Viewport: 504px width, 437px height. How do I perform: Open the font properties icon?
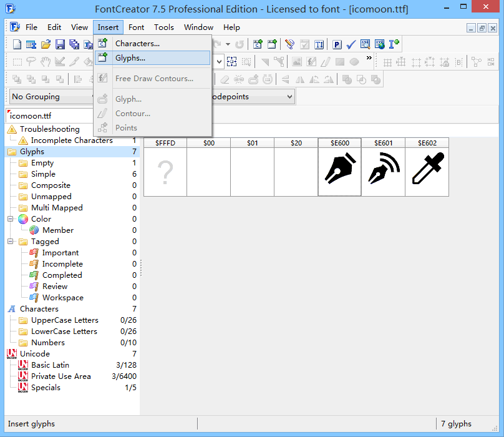31,44
